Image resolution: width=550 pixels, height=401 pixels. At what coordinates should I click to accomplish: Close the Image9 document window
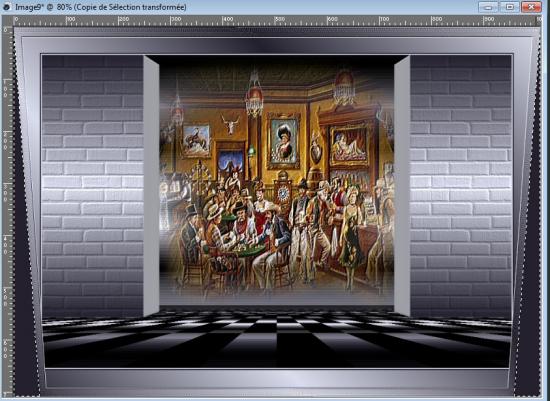531,7
